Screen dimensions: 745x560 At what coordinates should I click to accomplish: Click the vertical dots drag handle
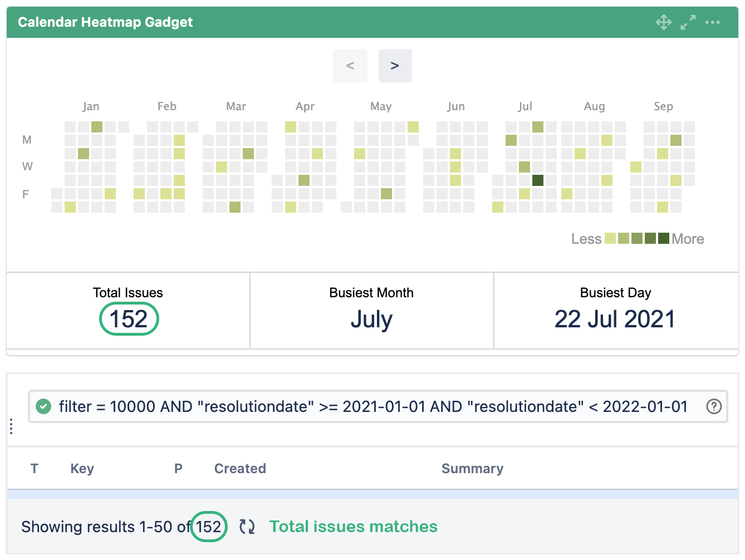[x=11, y=426]
